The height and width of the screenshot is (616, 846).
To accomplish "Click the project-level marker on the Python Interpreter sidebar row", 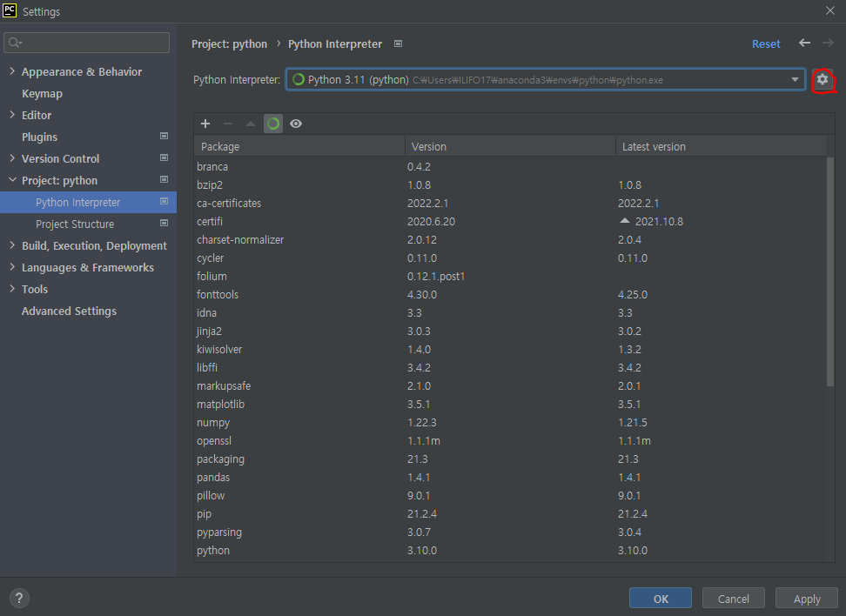I will pos(164,201).
